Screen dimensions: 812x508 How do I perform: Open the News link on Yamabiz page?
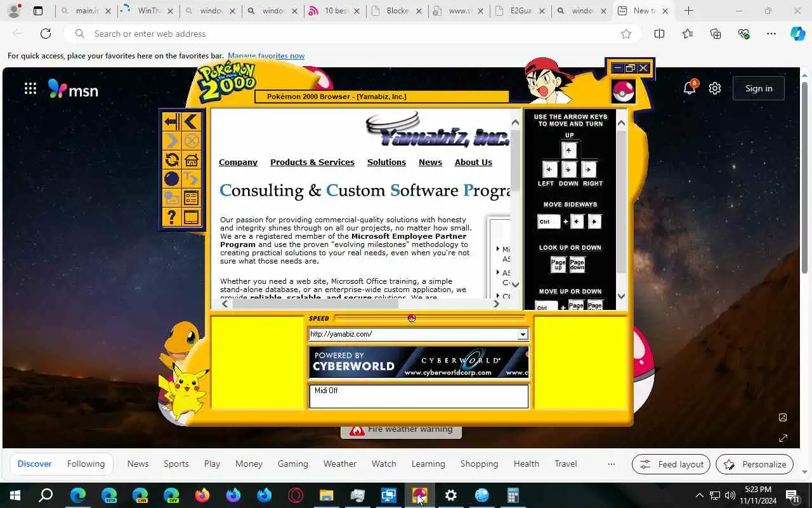[430, 162]
